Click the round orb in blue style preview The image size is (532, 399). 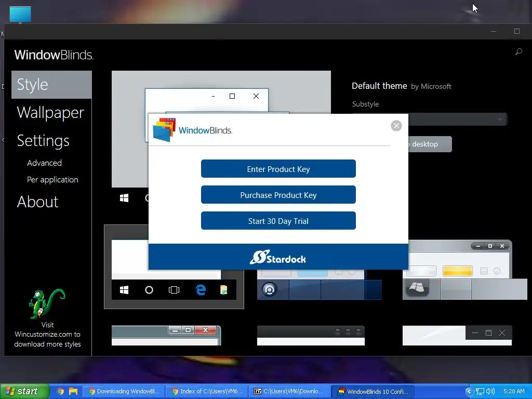click(270, 290)
